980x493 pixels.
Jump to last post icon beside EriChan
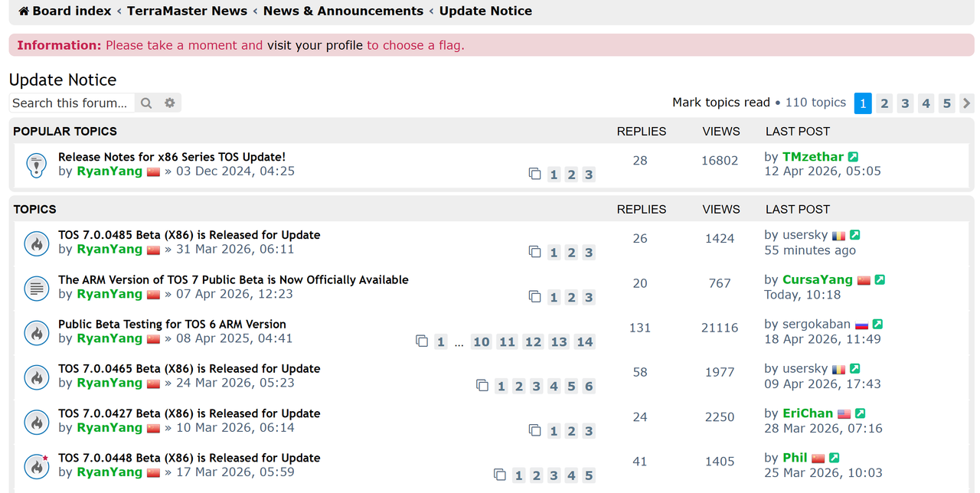pyautogui.click(x=860, y=413)
